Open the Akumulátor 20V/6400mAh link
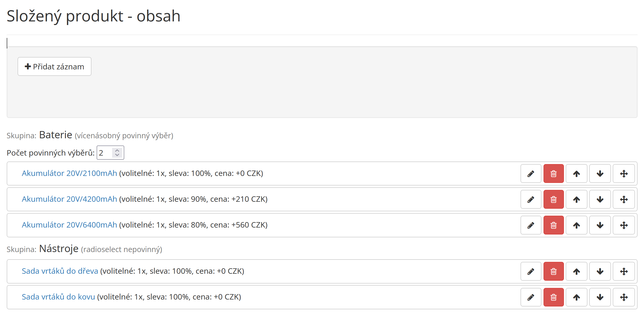The image size is (644, 315). point(69,225)
